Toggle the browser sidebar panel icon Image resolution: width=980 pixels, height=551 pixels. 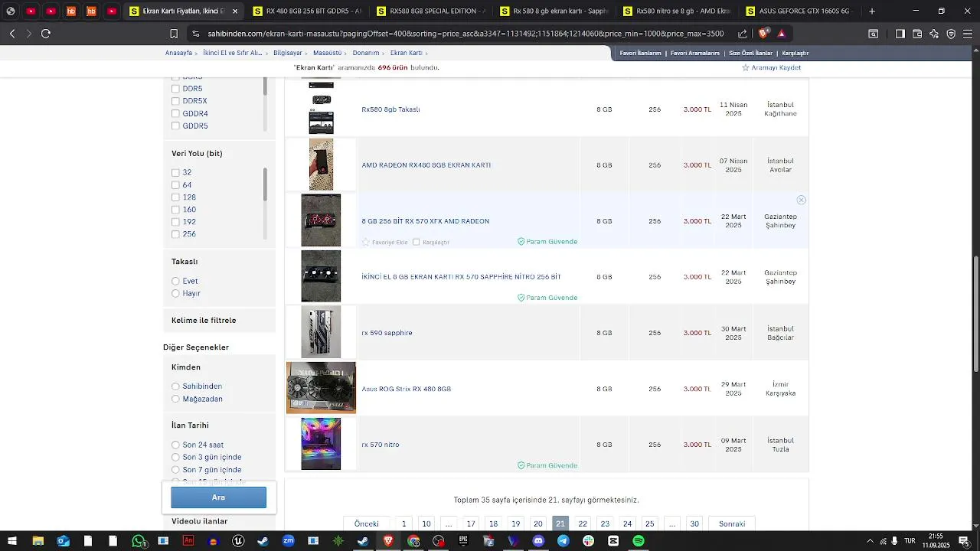900,34
